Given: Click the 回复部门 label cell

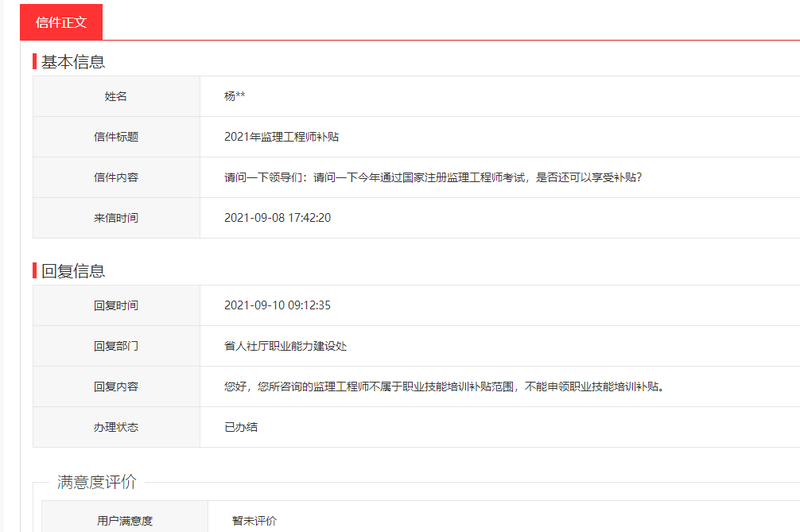Looking at the screenshot, I should tap(116, 346).
